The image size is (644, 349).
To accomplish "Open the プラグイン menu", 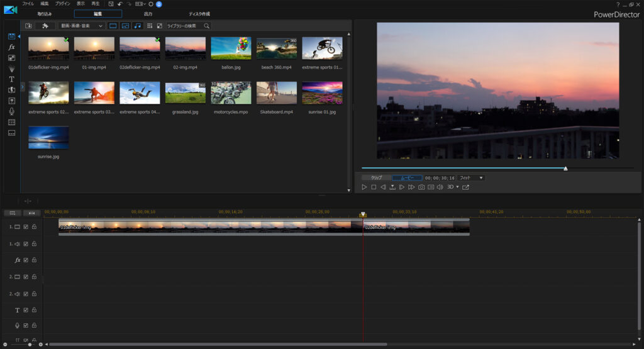I will click(62, 4).
